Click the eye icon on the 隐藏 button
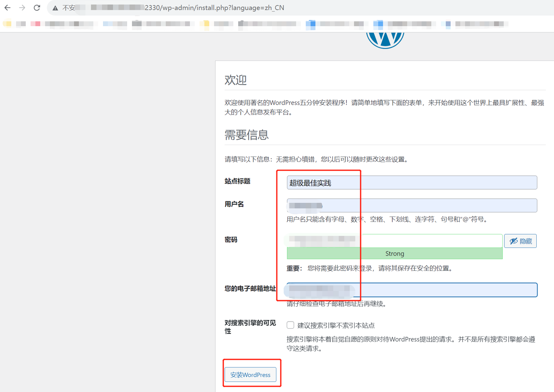 (x=514, y=241)
